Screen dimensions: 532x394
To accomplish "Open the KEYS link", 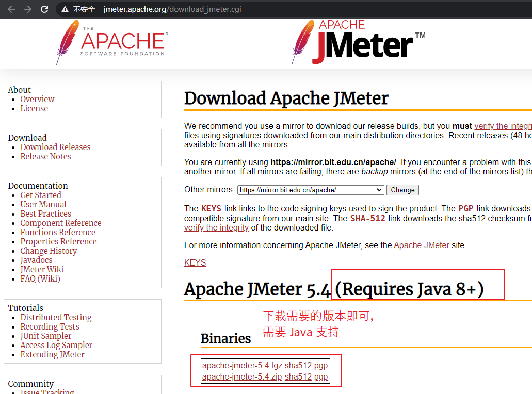I will coord(195,263).
